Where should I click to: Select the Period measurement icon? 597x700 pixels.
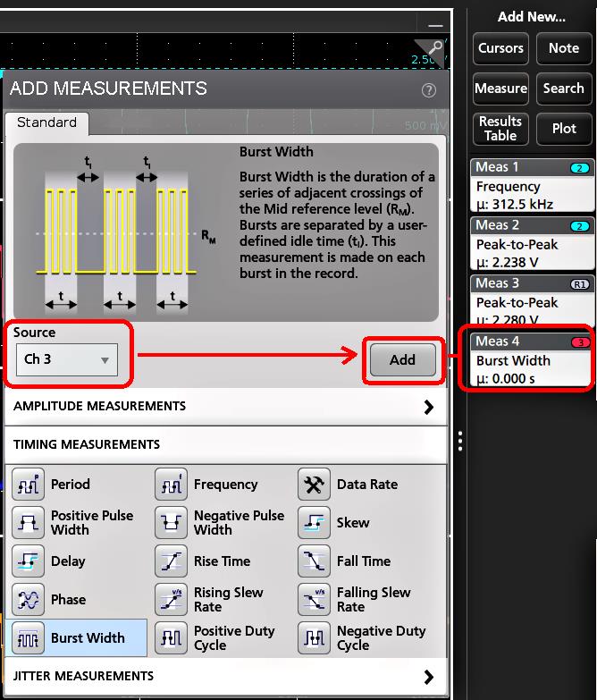coord(28,485)
